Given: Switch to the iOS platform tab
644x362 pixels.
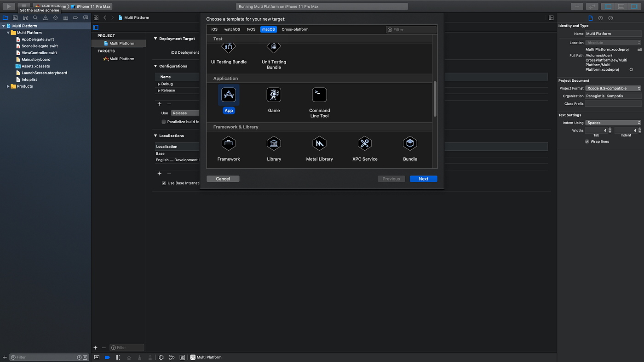Looking at the screenshot, I should click(214, 29).
